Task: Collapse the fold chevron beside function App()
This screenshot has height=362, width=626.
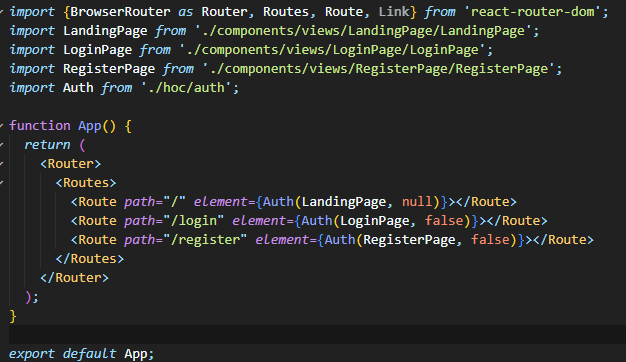Action: (x=2, y=126)
